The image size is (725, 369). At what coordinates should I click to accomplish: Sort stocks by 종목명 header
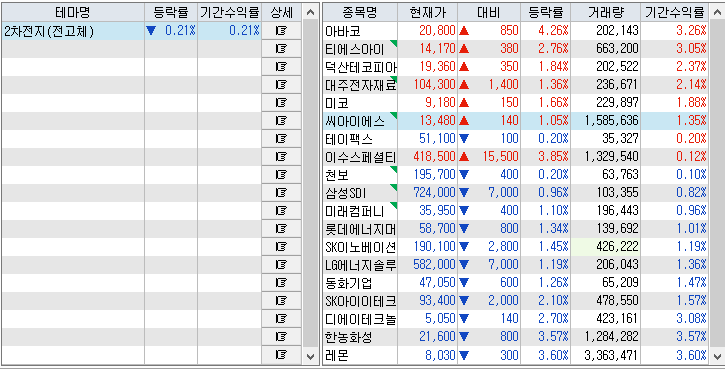click(x=360, y=12)
